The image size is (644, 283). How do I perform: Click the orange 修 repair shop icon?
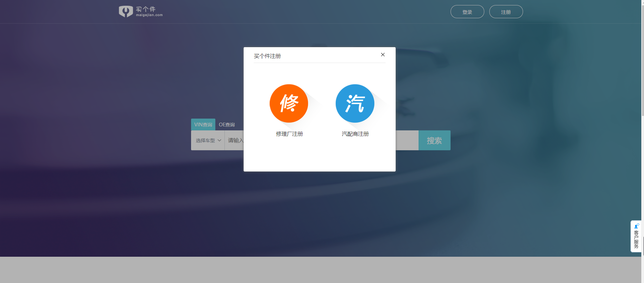(289, 103)
